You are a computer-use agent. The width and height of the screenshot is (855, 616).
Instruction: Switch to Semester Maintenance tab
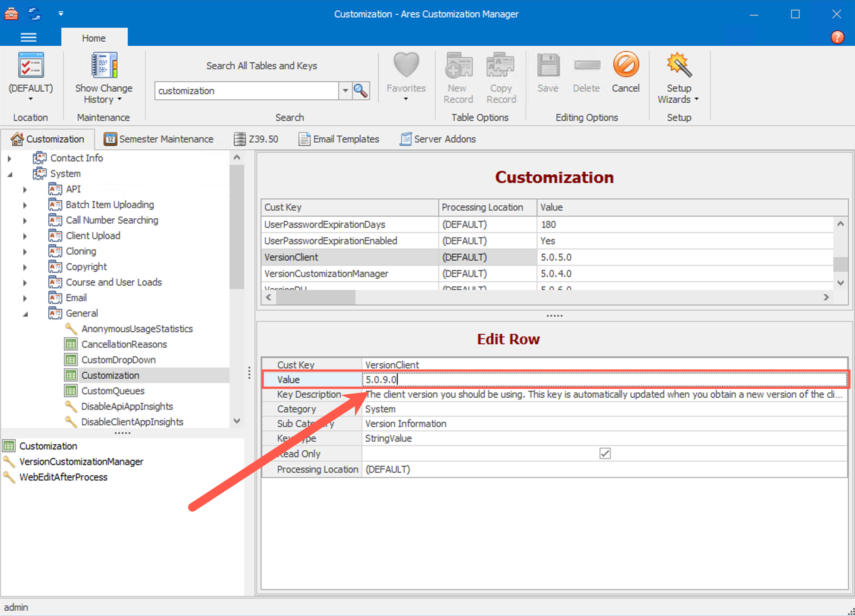point(159,139)
